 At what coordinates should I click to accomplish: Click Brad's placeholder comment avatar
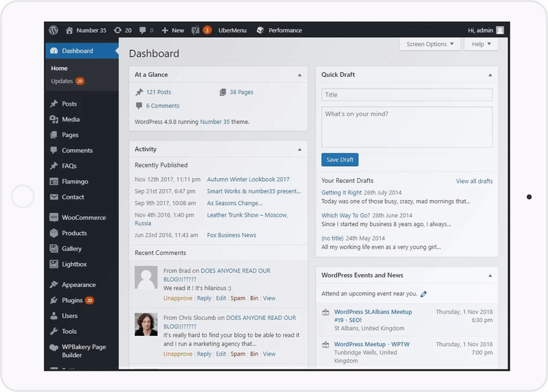pos(146,278)
